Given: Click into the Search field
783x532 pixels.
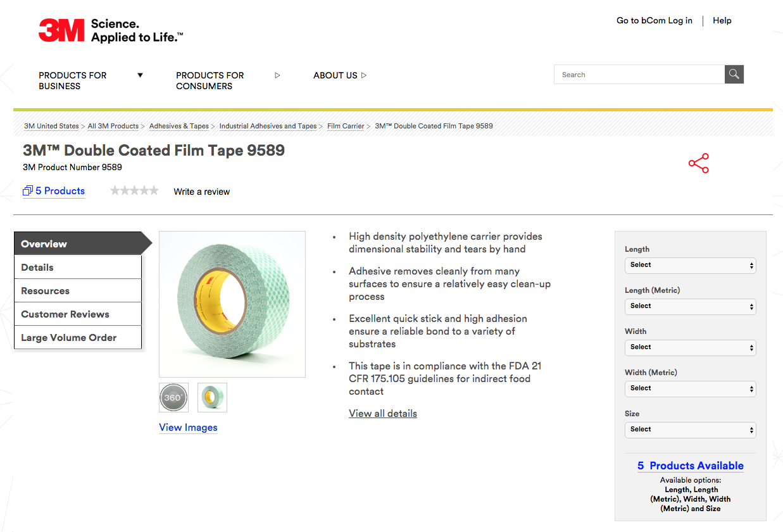Looking at the screenshot, I should tap(639, 74).
